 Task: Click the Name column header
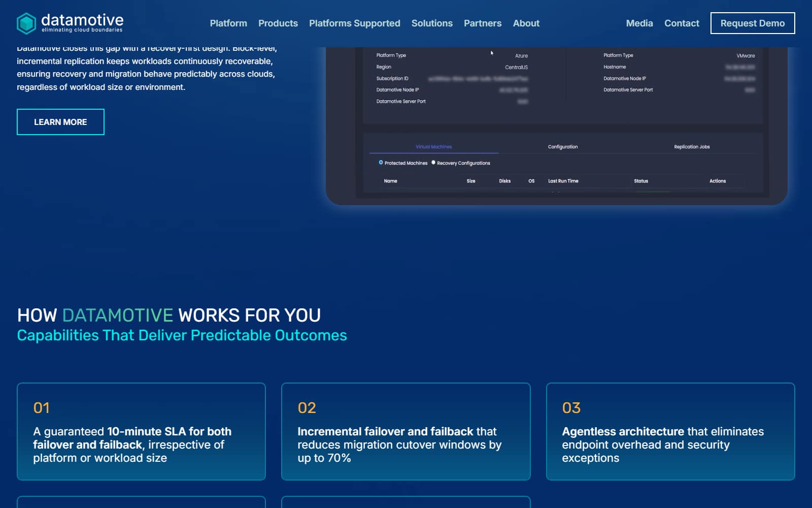[x=390, y=181]
